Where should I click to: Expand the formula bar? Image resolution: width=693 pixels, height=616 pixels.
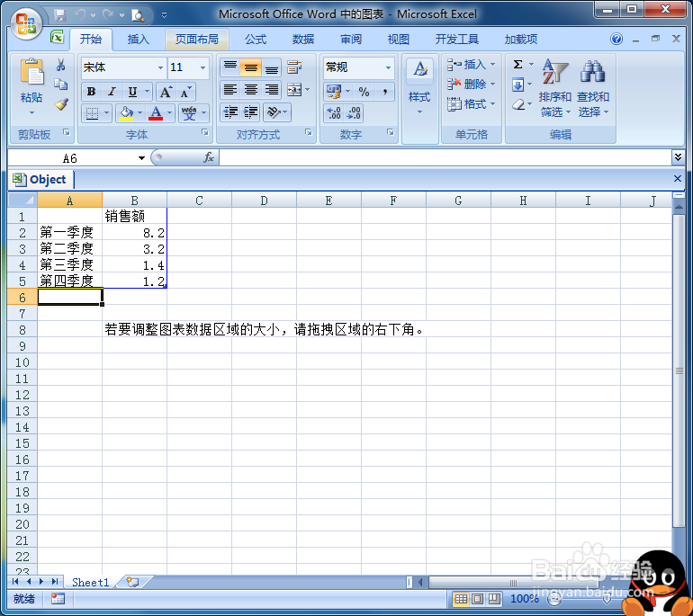tap(678, 156)
